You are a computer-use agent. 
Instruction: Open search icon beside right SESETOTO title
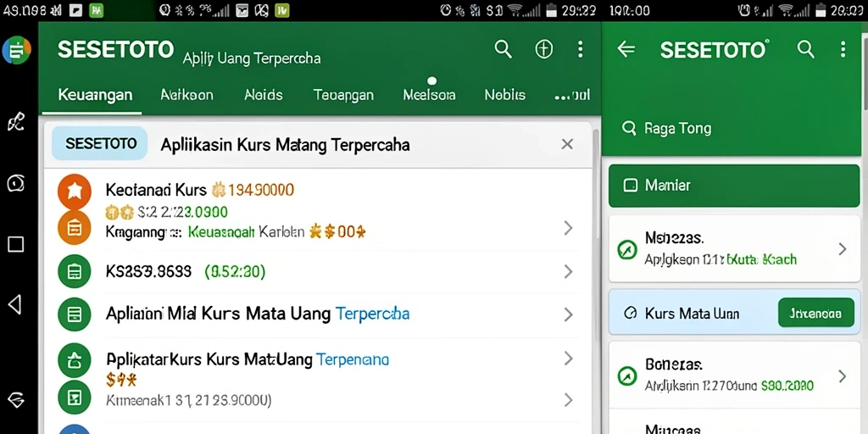point(805,49)
